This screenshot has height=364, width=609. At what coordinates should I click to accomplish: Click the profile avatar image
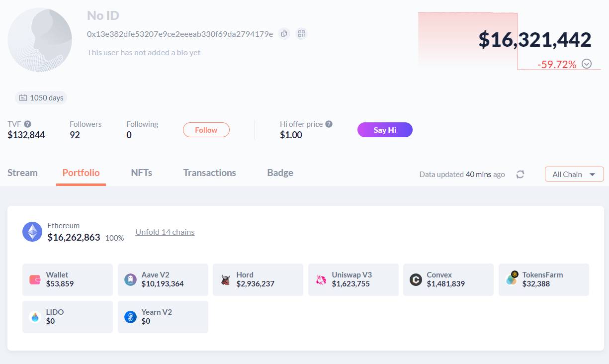(x=40, y=40)
